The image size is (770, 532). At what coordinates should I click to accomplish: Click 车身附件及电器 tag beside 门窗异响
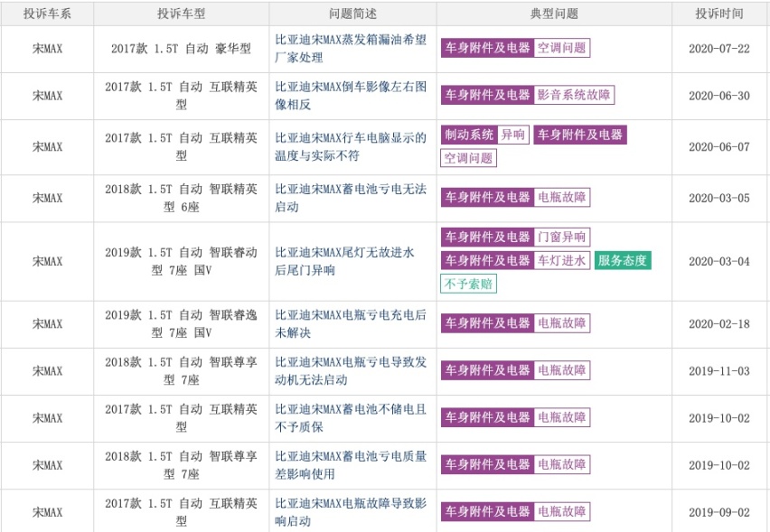click(487, 237)
